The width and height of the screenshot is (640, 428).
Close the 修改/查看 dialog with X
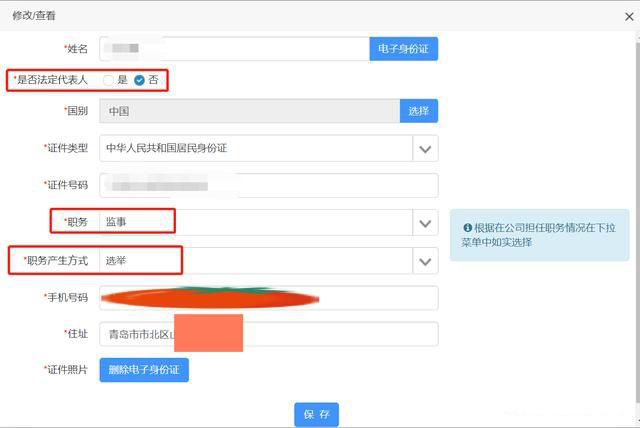tap(629, 17)
